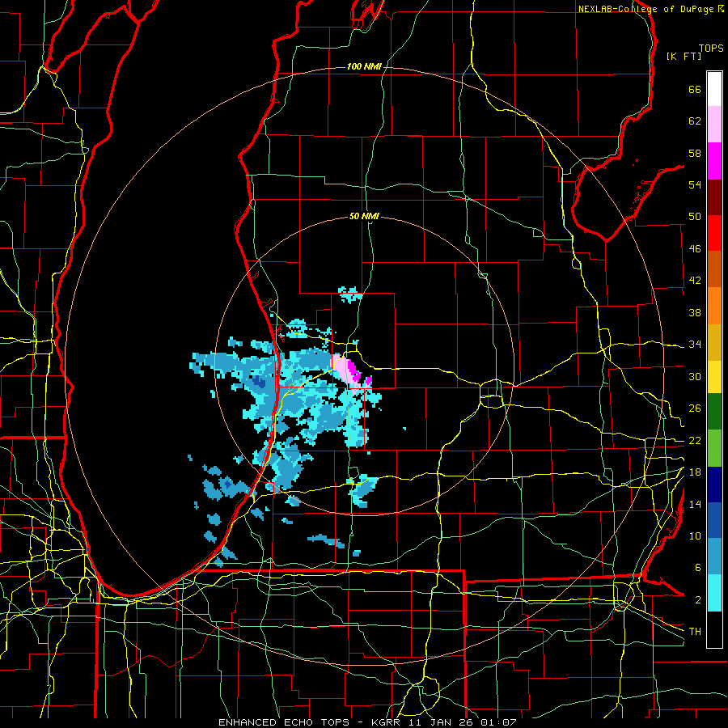Click the legend value '26'
The image size is (728, 728).
(695, 408)
